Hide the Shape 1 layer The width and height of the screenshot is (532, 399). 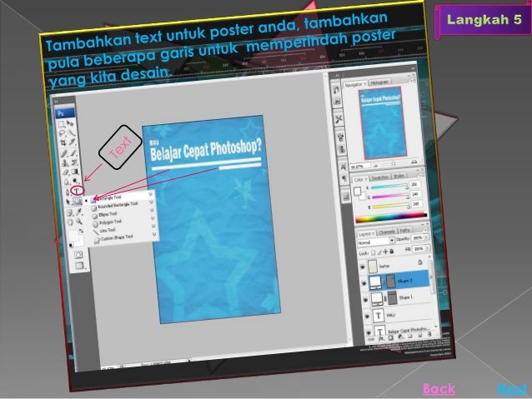(366, 300)
